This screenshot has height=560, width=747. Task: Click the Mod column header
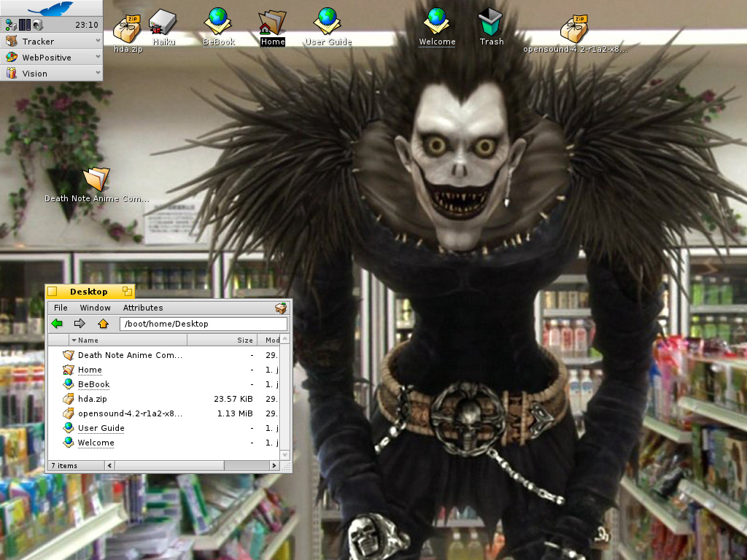pyautogui.click(x=269, y=340)
